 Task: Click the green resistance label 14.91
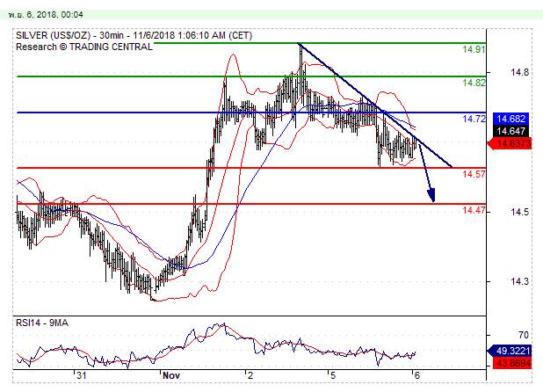tap(474, 49)
